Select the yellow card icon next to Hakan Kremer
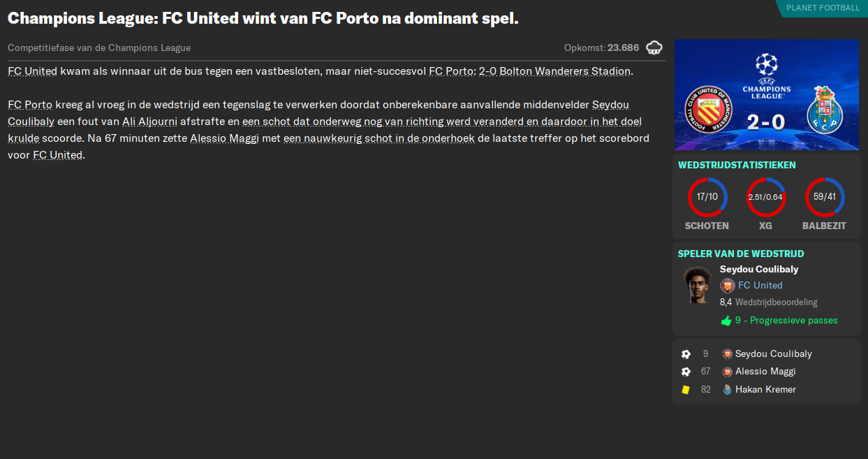This screenshot has height=459, width=868. pyautogui.click(x=686, y=389)
